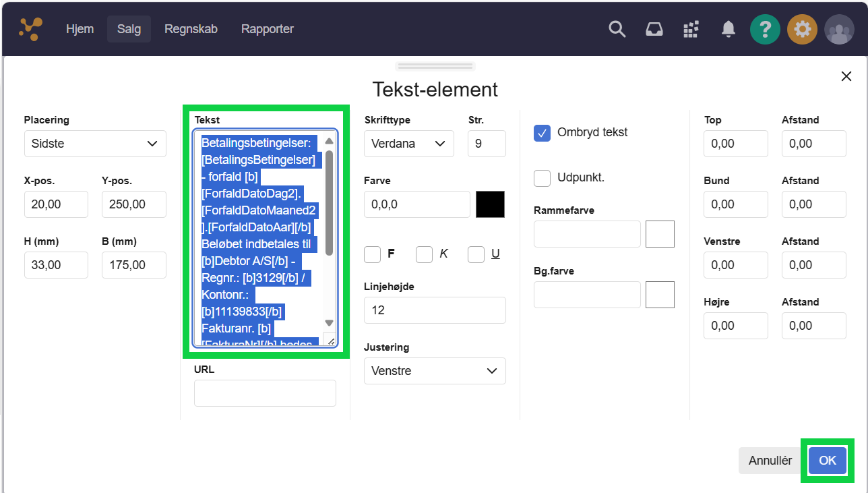Click the Str. font size field
Image resolution: width=868 pixels, height=493 pixels.
(487, 144)
